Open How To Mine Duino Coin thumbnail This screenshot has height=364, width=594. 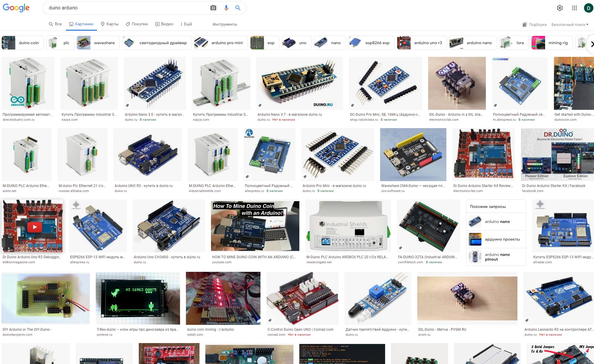click(x=255, y=226)
